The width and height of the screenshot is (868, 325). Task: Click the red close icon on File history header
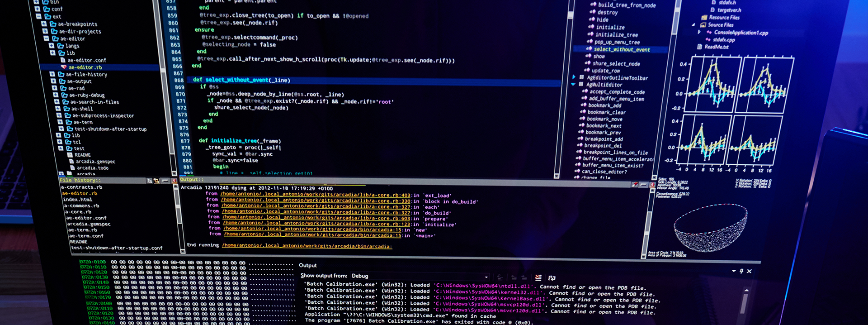point(175,181)
